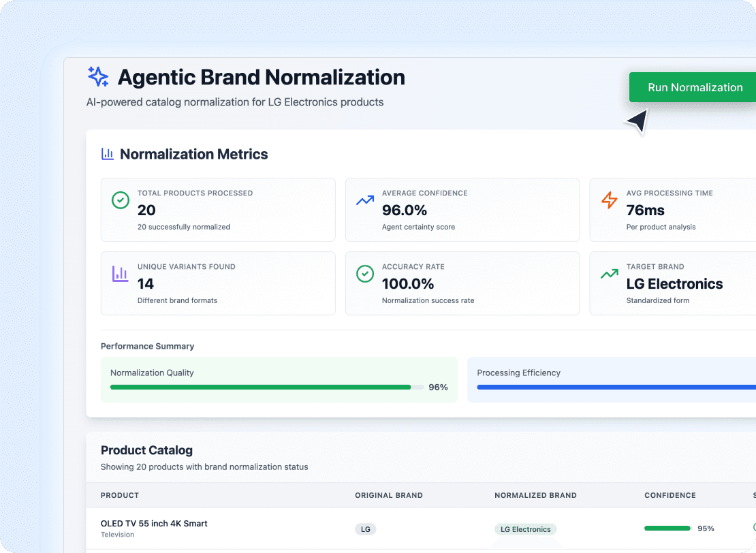Click 'Showing 20 products with brand normalization status'
Screen dimensions: 756x553
point(204,467)
